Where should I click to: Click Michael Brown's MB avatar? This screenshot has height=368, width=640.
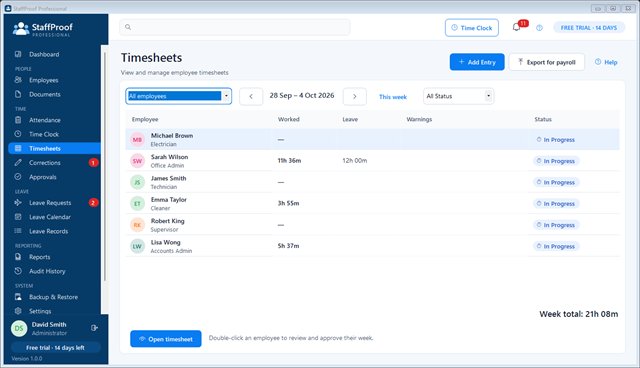pyautogui.click(x=138, y=140)
